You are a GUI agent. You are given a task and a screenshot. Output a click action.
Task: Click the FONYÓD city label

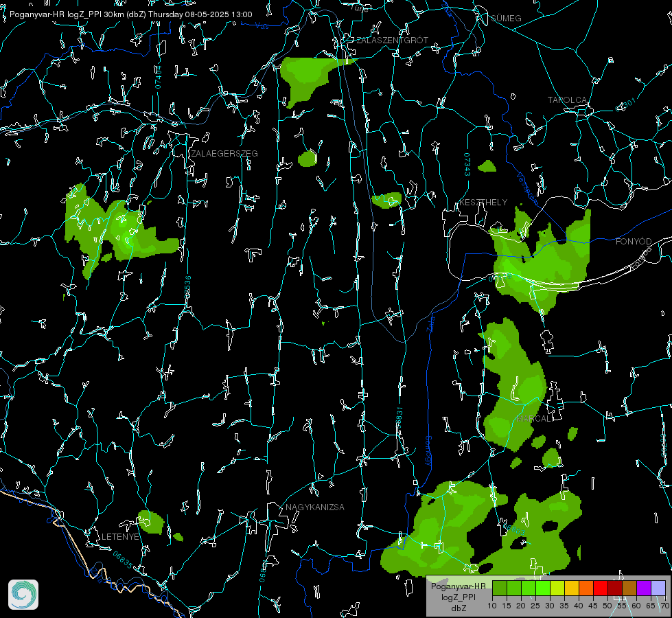click(634, 242)
